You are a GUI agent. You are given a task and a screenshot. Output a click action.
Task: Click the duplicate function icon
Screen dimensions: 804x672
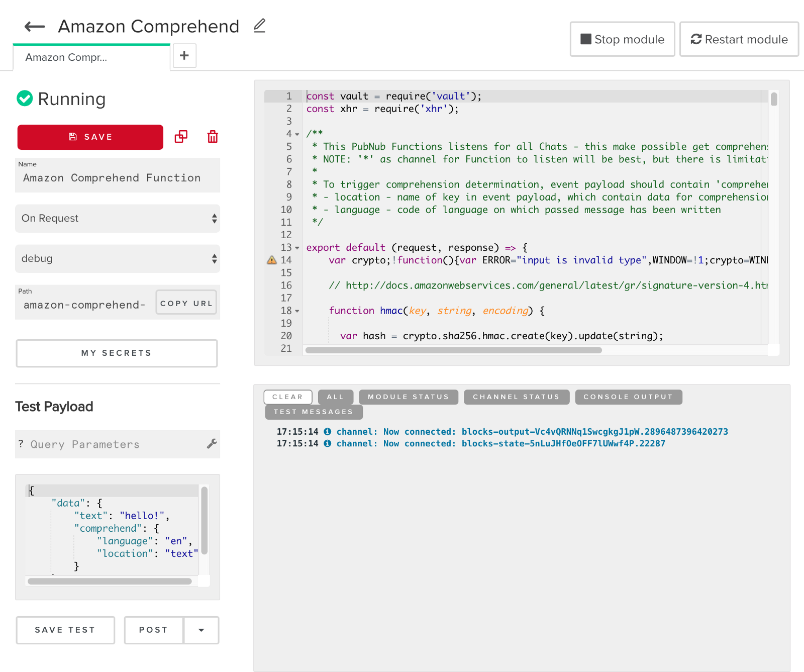pos(181,137)
